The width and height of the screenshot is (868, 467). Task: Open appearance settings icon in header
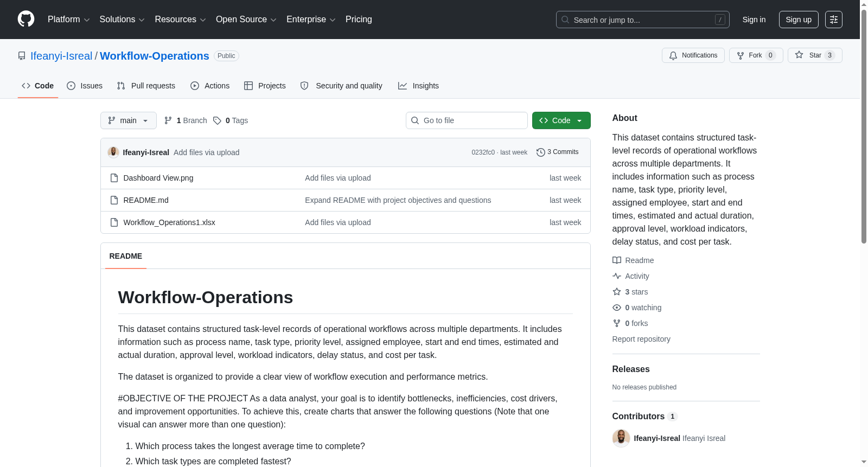[x=834, y=20]
